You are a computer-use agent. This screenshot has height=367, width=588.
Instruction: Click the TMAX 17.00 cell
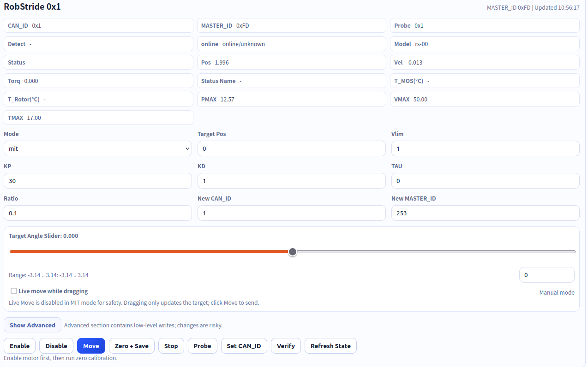click(98, 118)
